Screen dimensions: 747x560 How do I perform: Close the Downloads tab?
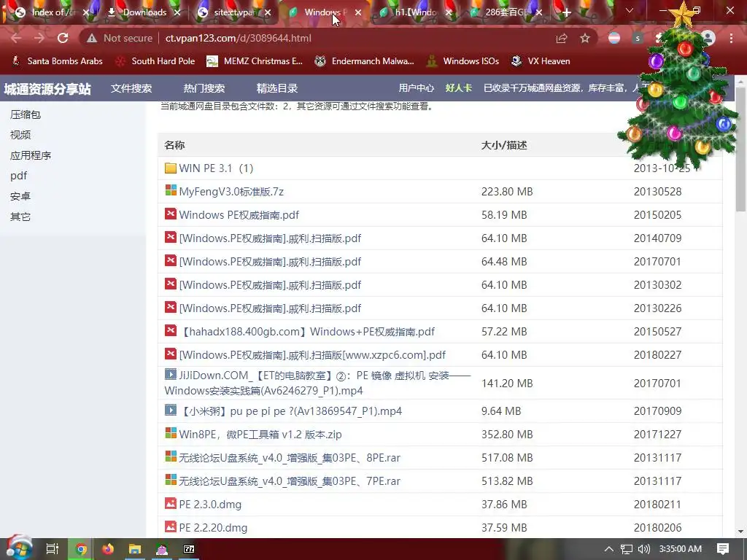point(177,13)
